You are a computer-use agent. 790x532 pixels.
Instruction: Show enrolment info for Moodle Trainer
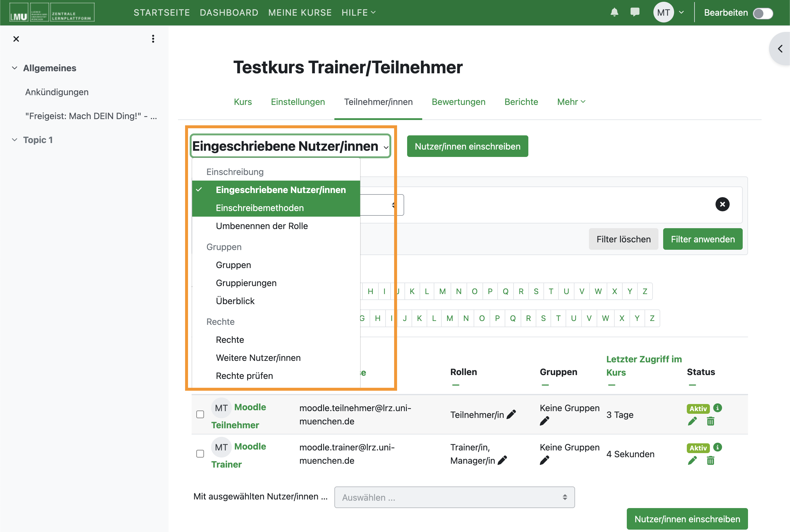(x=717, y=447)
